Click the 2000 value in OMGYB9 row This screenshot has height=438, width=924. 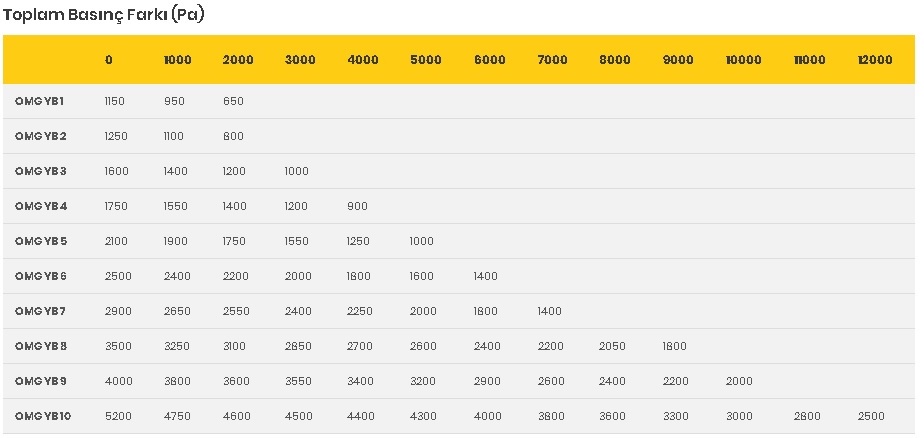point(740,381)
